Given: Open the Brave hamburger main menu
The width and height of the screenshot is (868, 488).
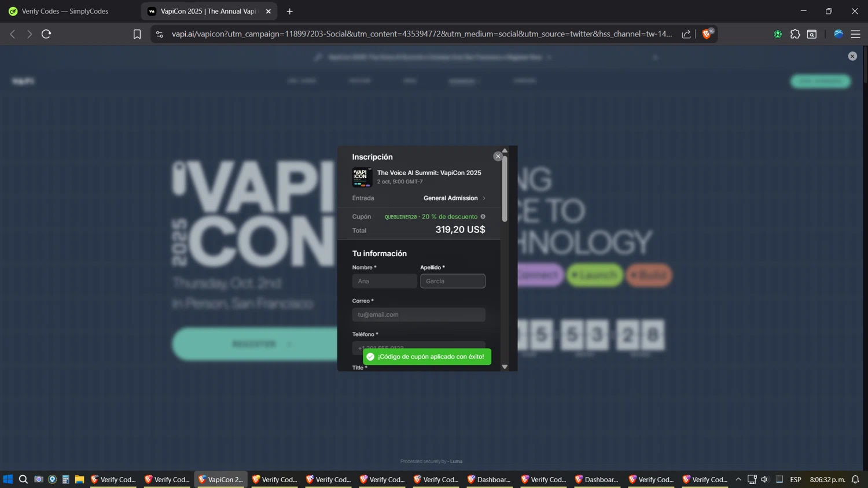Looking at the screenshot, I should point(855,34).
